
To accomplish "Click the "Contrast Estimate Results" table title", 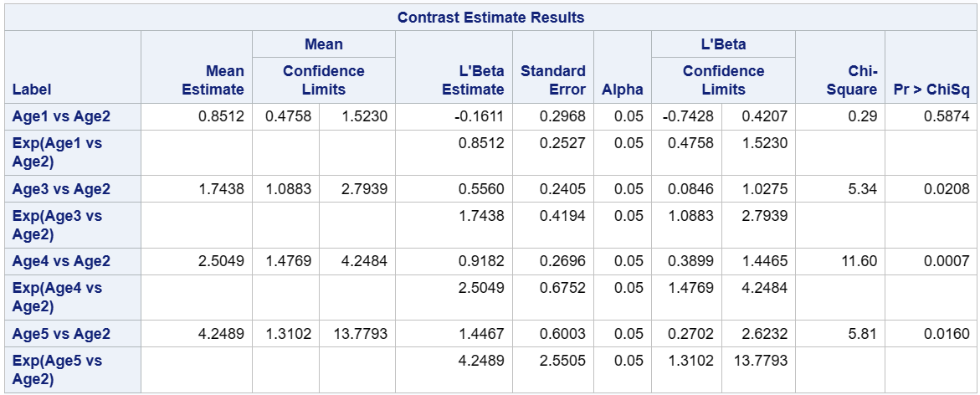I will [x=490, y=18].
